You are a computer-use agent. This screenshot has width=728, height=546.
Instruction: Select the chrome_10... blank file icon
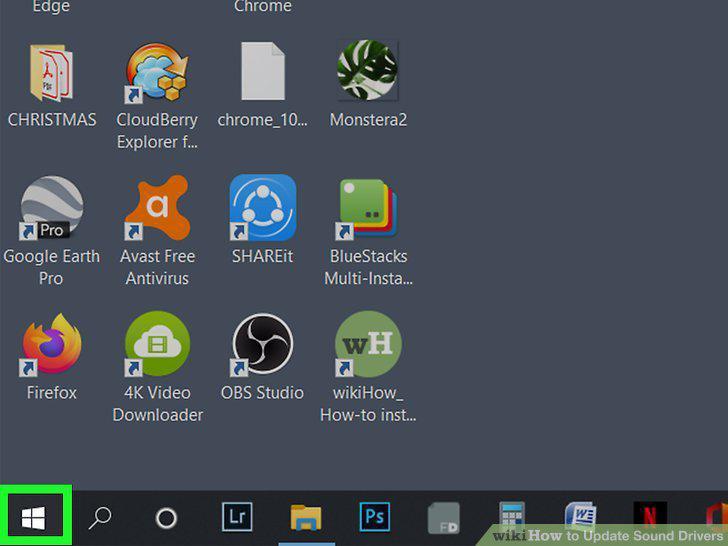pos(263,71)
